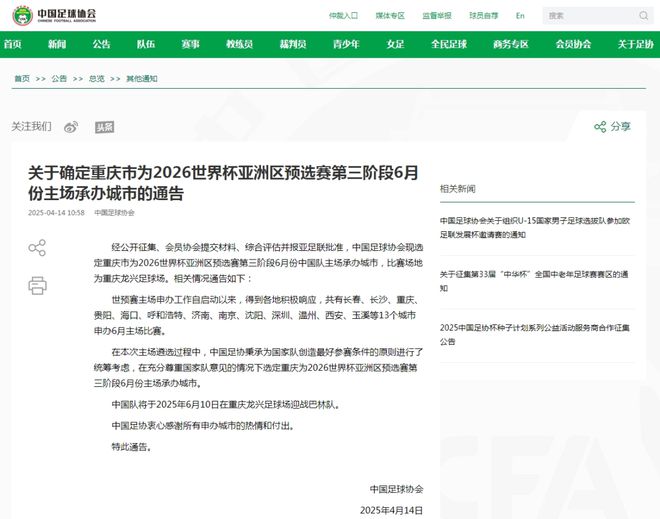Click the 公告 breadcrumb link
The height and width of the screenshot is (519, 660).
pos(59,78)
